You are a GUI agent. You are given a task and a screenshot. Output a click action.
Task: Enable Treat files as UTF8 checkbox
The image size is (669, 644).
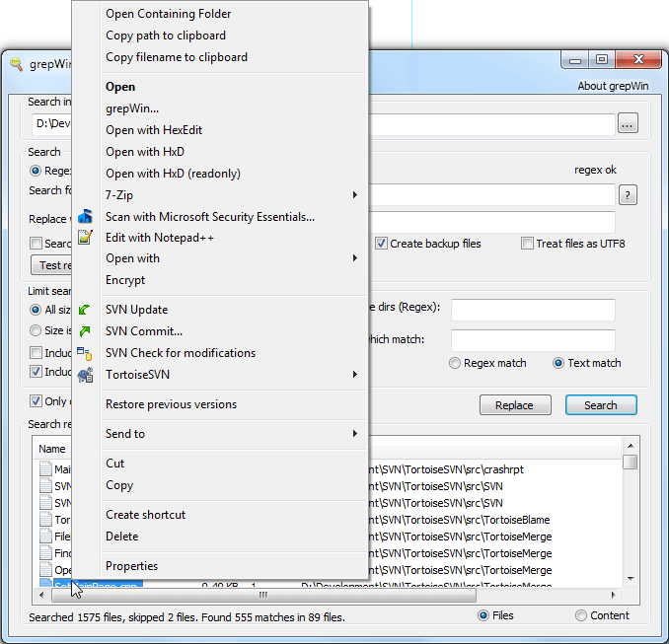[x=527, y=244]
